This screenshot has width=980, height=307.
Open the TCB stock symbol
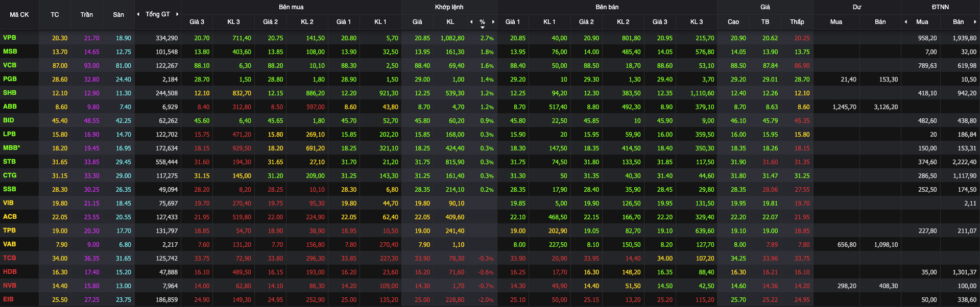click(x=10, y=258)
